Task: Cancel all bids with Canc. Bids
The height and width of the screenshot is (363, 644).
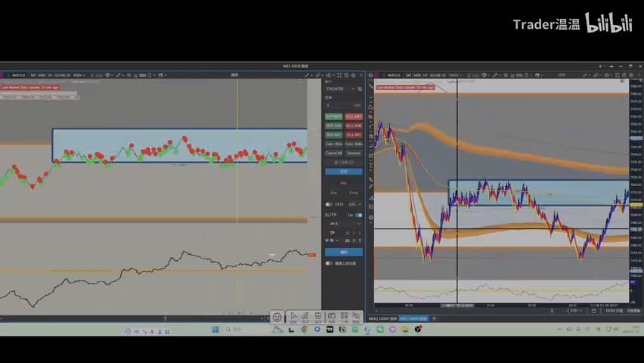Action: [x=333, y=144]
